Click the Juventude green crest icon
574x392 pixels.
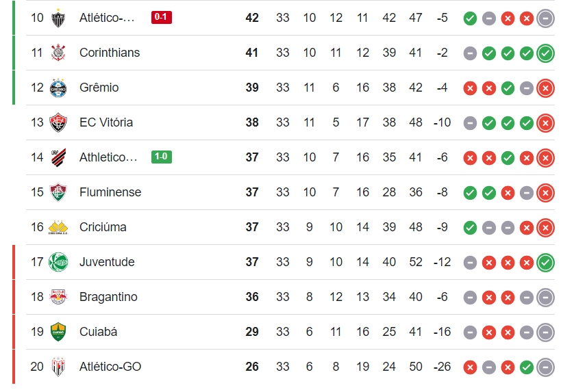pos(58,262)
